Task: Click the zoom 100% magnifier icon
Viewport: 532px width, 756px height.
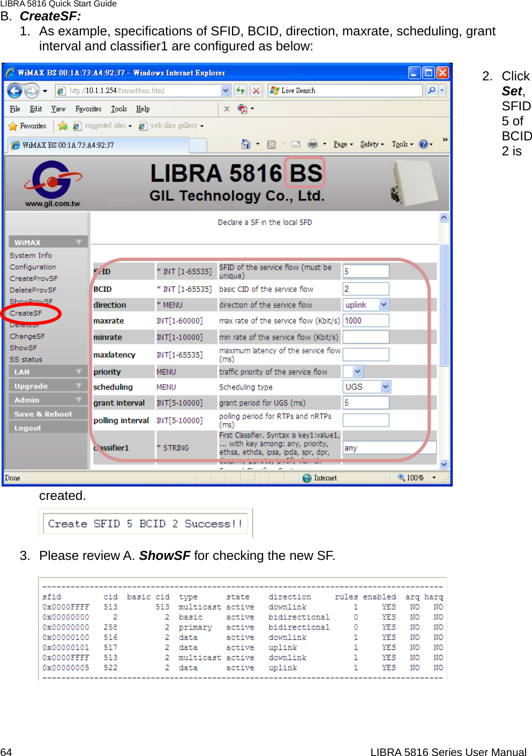Action: [x=401, y=477]
